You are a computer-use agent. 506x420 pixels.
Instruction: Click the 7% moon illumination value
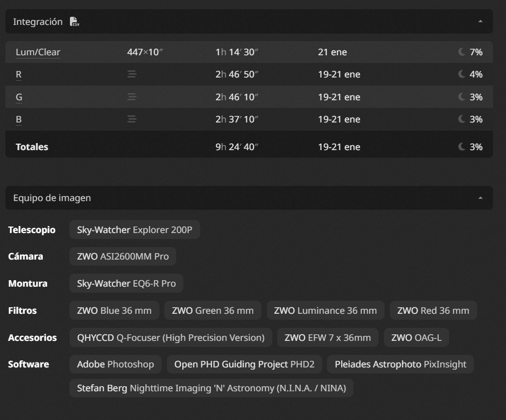point(476,52)
